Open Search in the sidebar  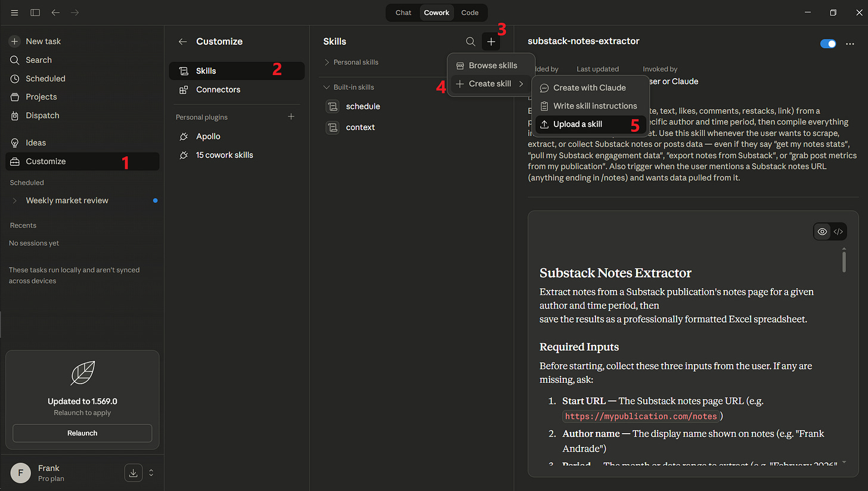[x=82, y=60]
